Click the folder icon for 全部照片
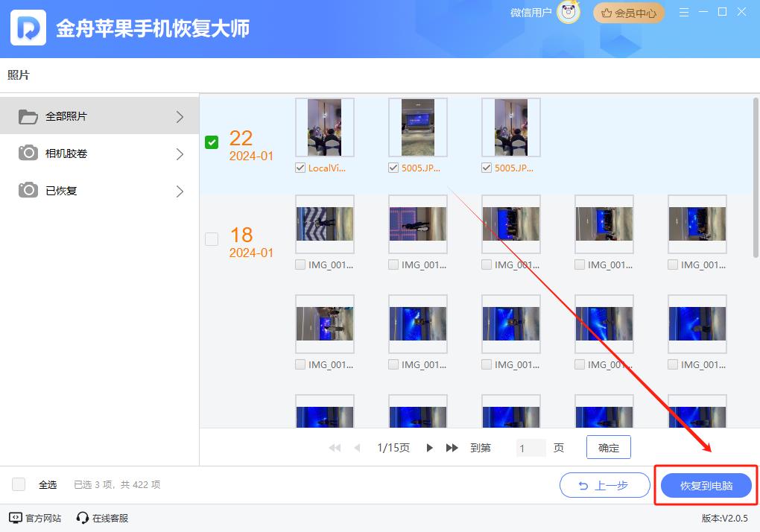This screenshot has width=760, height=532. [x=28, y=116]
